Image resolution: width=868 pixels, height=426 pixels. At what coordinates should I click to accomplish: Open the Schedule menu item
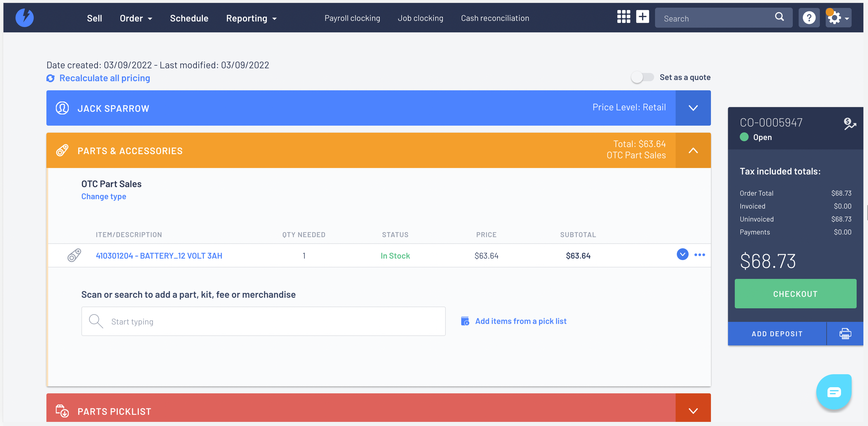tap(189, 19)
